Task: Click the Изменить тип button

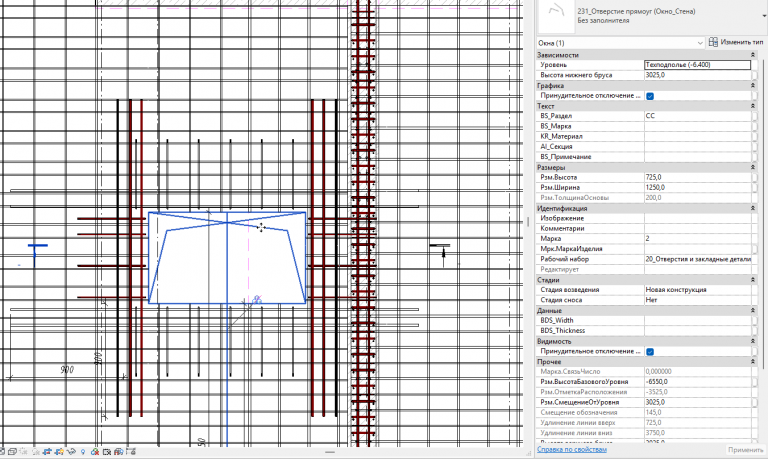Action: coord(736,42)
